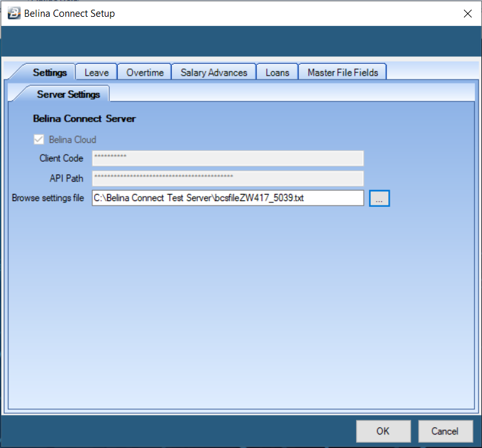Click the API Path masked field

tap(228, 178)
